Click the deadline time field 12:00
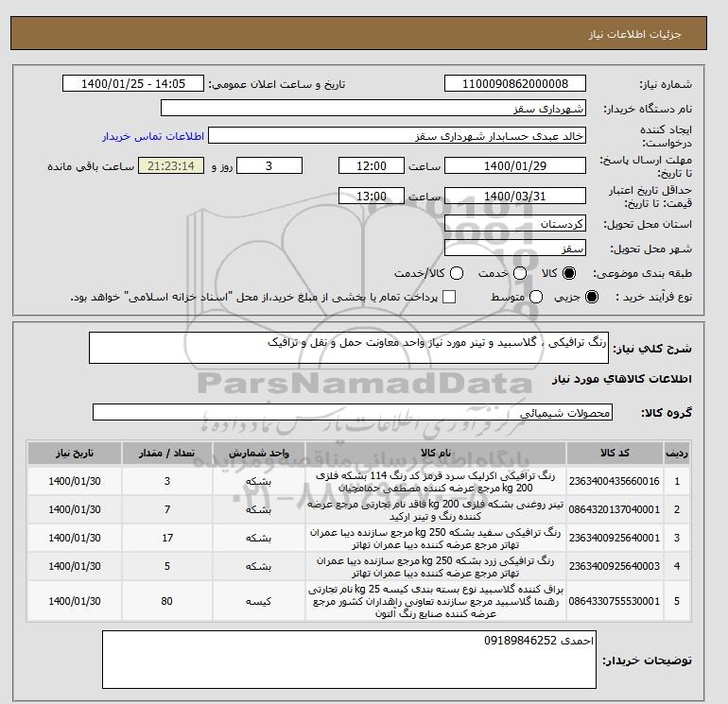Image resolution: width=728 pixels, height=704 pixels. 372,165
